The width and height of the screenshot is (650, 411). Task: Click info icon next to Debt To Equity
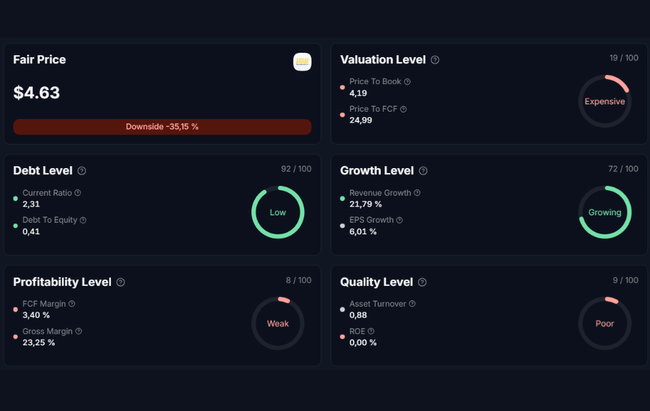pos(83,220)
